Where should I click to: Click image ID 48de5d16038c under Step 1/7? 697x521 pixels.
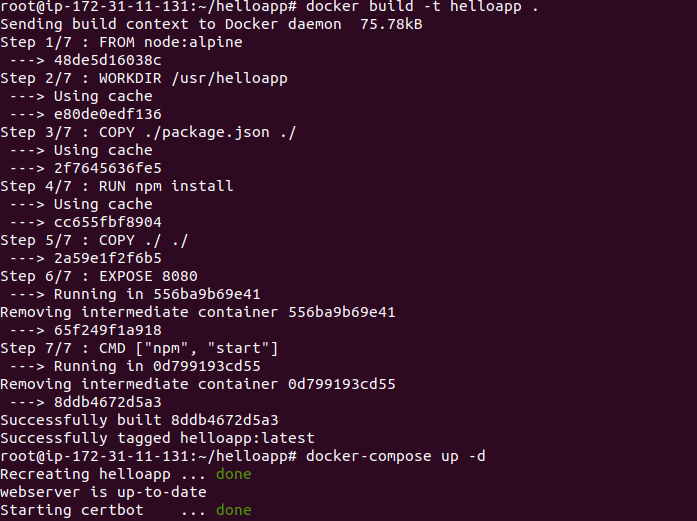tap(108, 60)
